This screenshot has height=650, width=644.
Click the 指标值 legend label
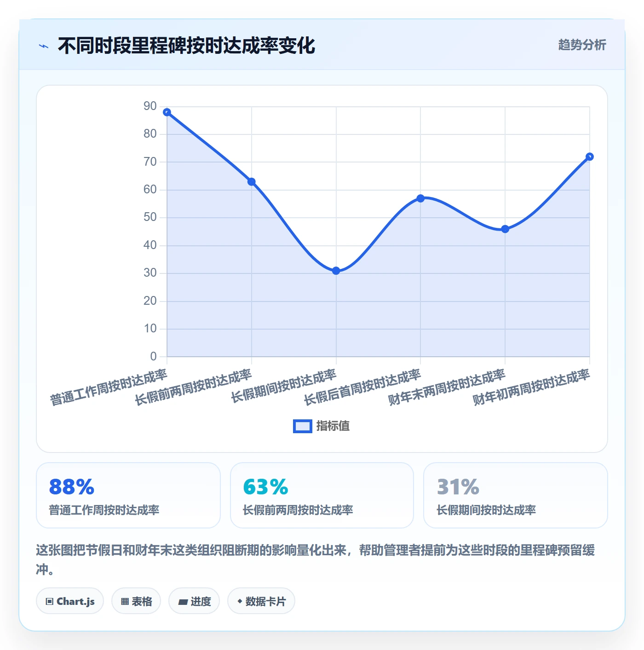point(333,426)
